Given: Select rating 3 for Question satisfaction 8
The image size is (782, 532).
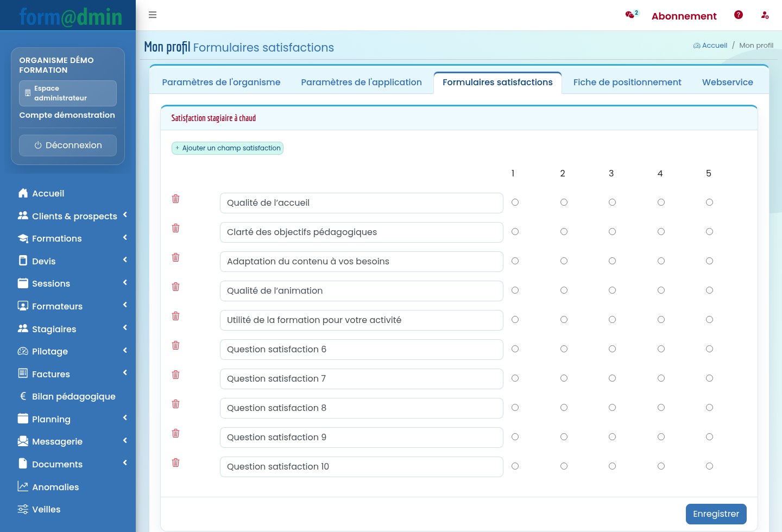Looking at the screenshot, I should point(612,408).
